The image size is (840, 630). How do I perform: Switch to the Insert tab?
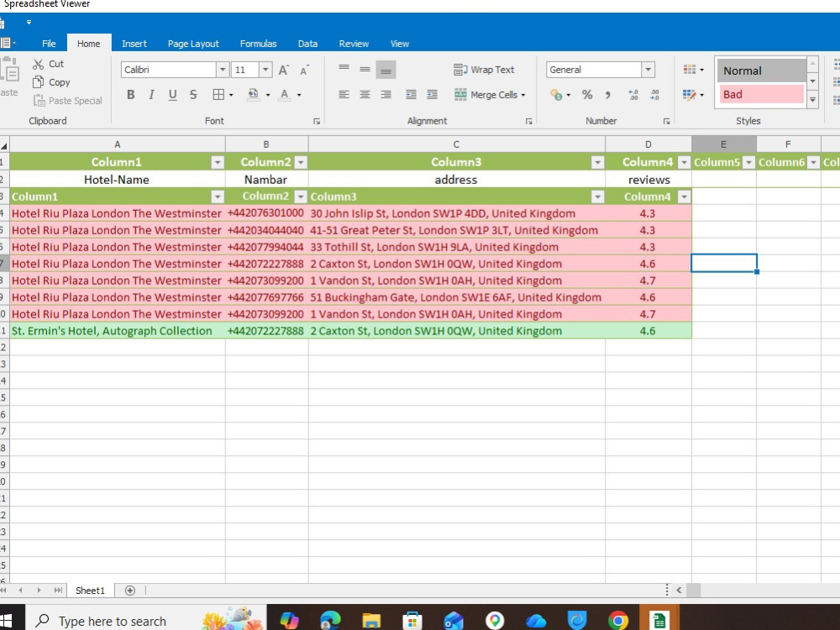pyautogui.click(x=134, y=44)
